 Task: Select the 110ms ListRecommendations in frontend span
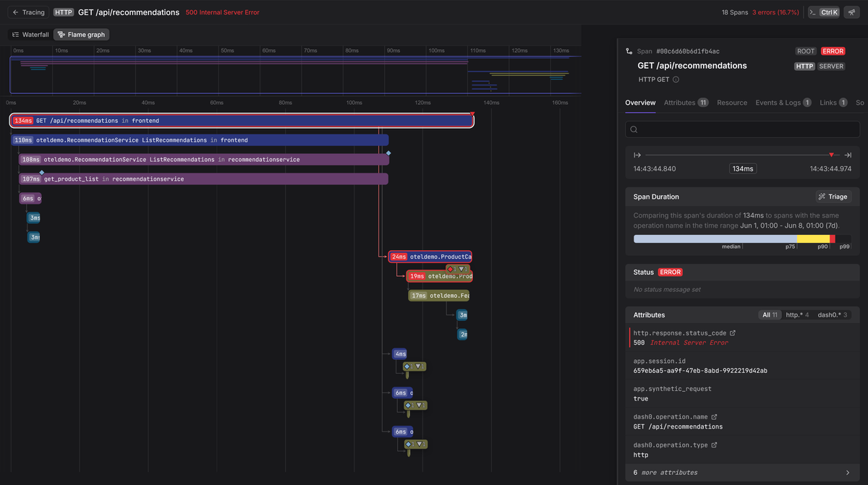(200, 140)
